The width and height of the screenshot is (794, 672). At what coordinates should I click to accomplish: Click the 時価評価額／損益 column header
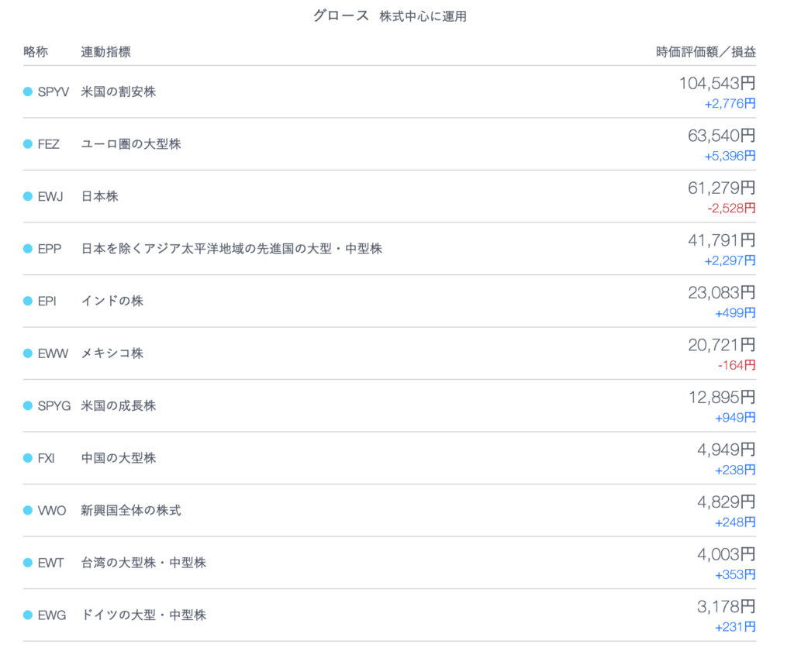(706, 52)
